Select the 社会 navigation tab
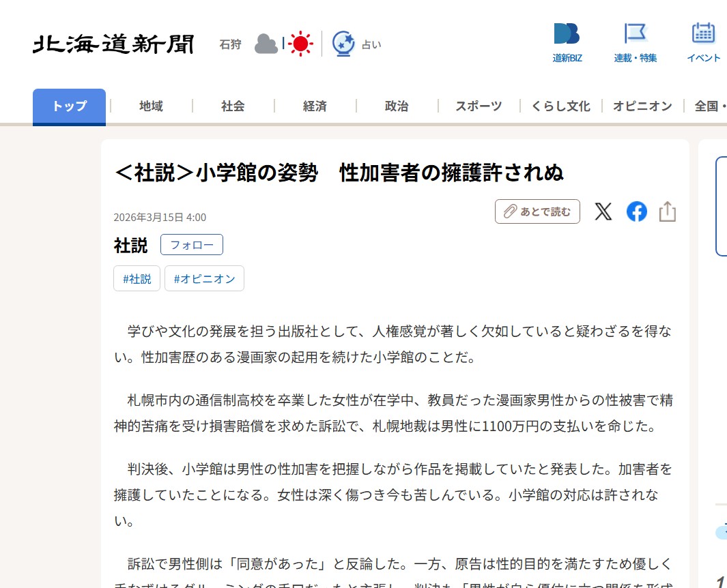This screenshot has height=588, width=727. coord(233,106)
